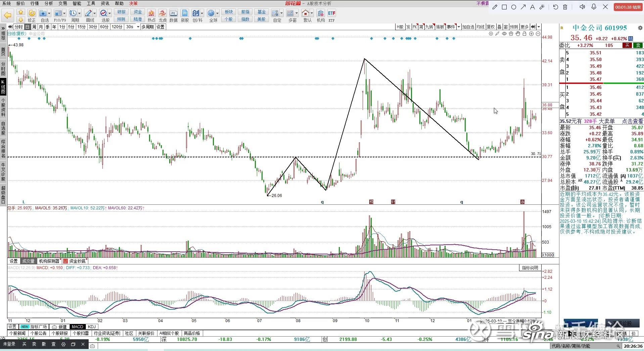Click the lock icon above the chart
The width and height of the screenshot is (644, 351).
[524, 34]
